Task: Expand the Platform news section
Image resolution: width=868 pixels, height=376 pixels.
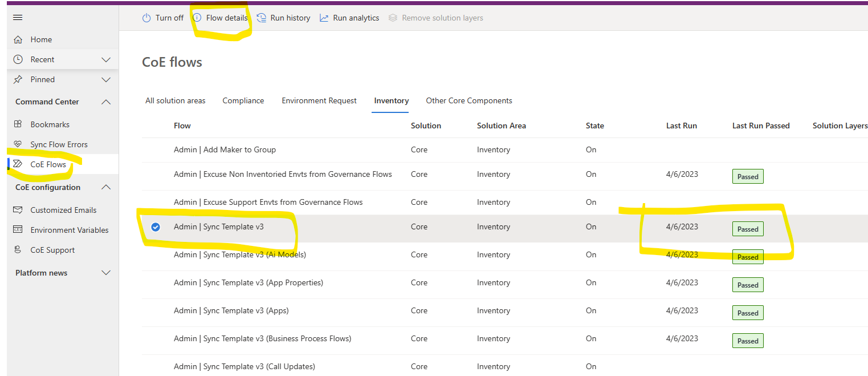Action: click(x=105, y=273)
